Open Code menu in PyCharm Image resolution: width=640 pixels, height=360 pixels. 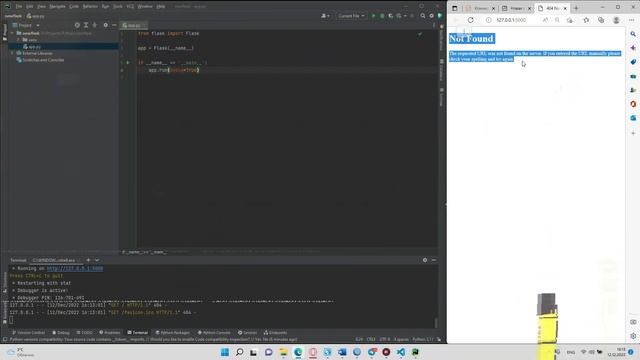click(74, 7)
